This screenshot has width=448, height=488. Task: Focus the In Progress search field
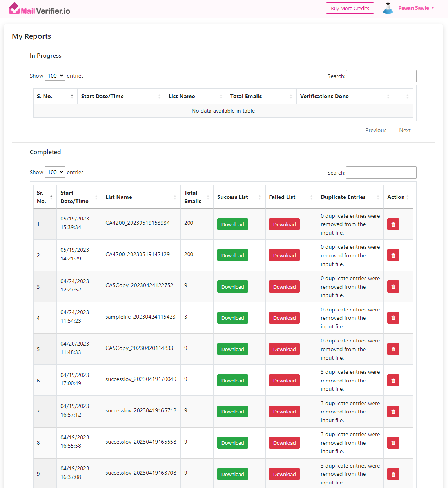click(x=381, y=76)
